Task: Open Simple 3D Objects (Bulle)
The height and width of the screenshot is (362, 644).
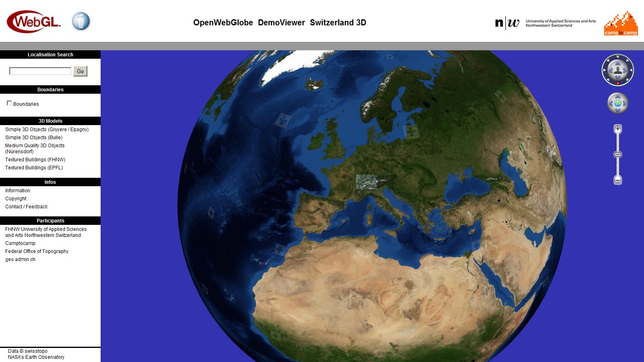Action: click(x=34, y=138)
